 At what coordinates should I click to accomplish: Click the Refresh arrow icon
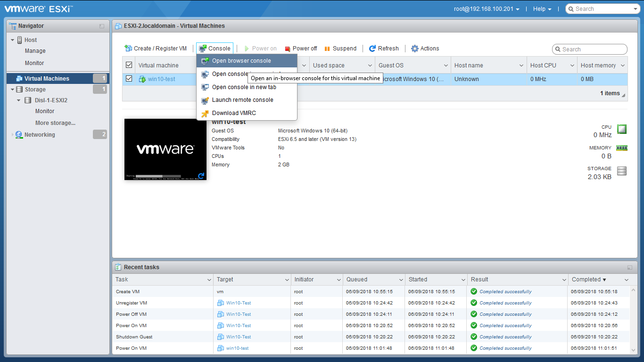(x=372, y=49)
